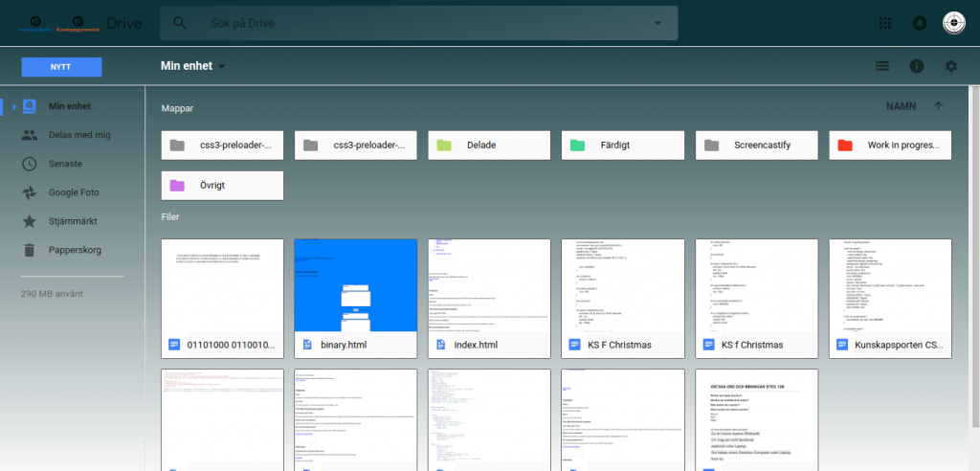Open the account profile avatar

(x=954, y=23)
